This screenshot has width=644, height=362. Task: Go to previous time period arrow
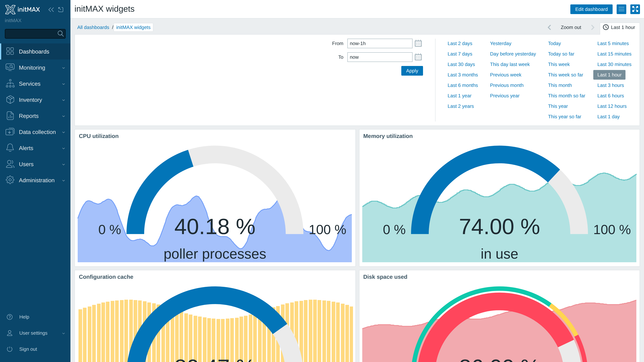549,28
